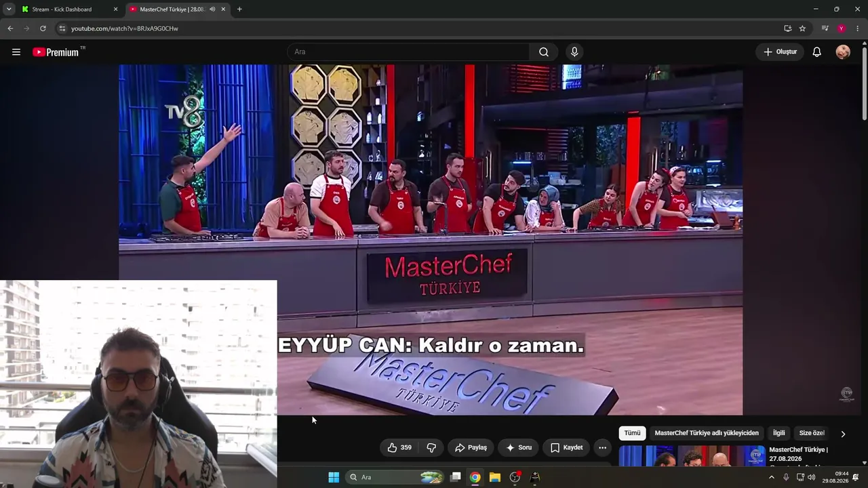Viewport: 868px width, 488px height.
Task: Go to YouTube Premium home logo
Action: pos(56,52)
